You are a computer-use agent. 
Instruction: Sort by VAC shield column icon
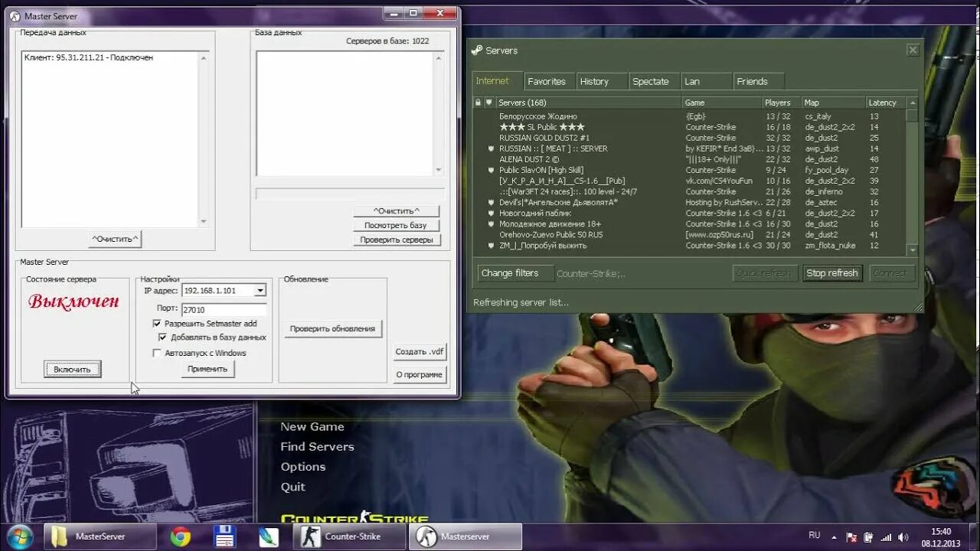click(x=488, y=103)
